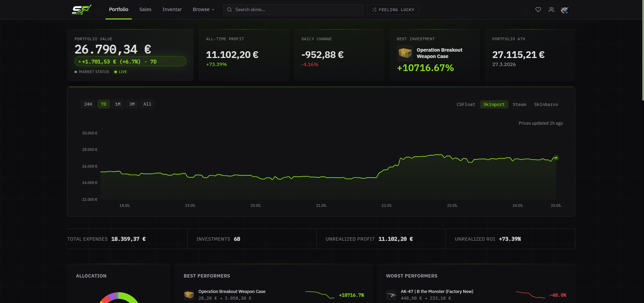Click the Allocation heading
Image resolution: width=644 pixels, height=303 pixels.
91,276
